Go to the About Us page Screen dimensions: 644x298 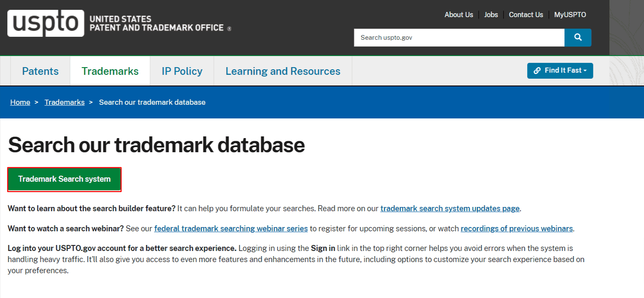point(459,15)
